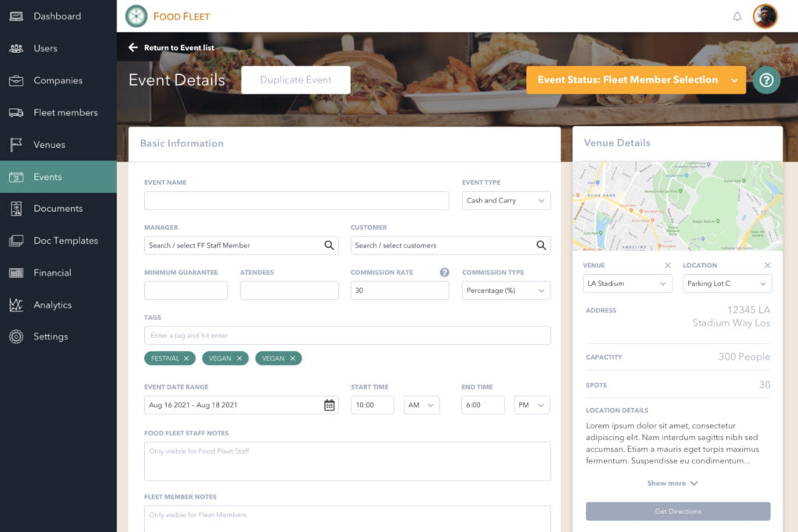Select the Users icon in sidebar
798x532 pixels.
16,48
